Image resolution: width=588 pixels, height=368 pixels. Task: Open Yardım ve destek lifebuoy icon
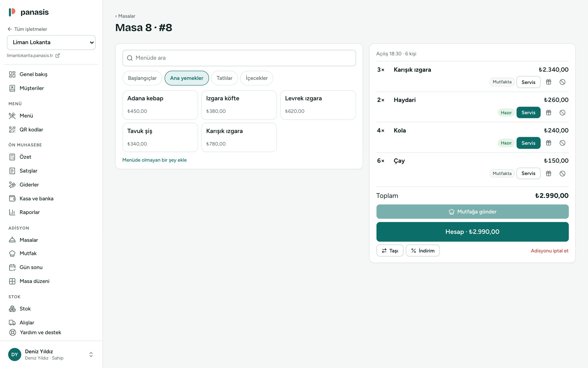point(13,332)
